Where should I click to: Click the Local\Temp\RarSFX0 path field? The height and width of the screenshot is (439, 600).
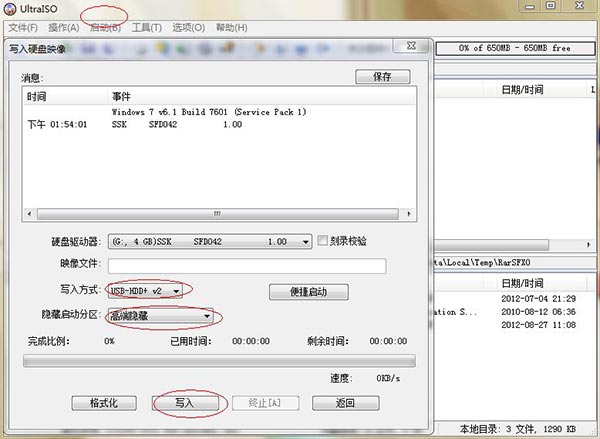point(515,263)
